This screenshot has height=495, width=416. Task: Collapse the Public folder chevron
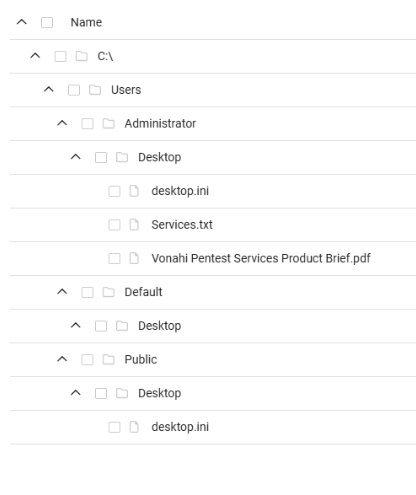[x=62, y=359]
